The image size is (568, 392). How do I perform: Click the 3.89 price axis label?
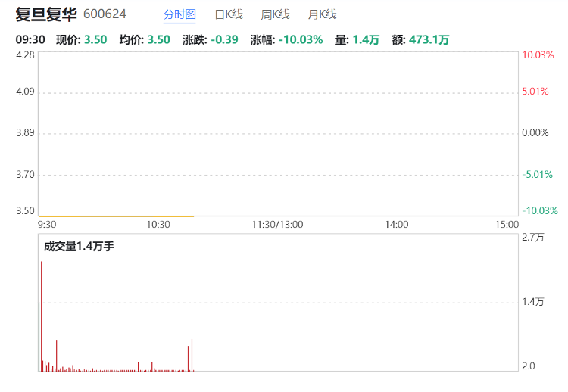tap(25, 133)
